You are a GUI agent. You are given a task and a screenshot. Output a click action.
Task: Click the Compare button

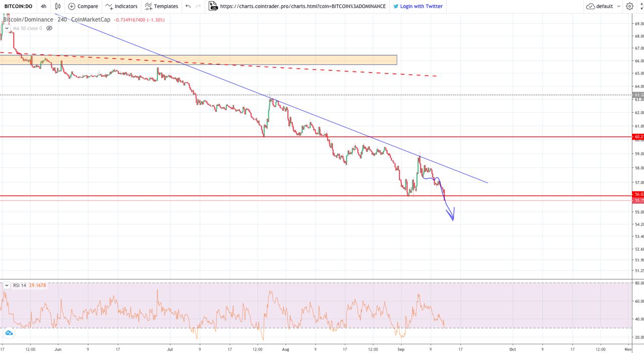pyautogui.click(x=83, y=6)
